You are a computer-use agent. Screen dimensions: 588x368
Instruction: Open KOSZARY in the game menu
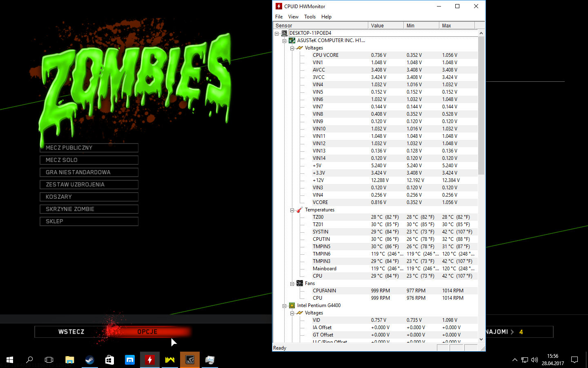pyautogui.click(x=89, y=197)
